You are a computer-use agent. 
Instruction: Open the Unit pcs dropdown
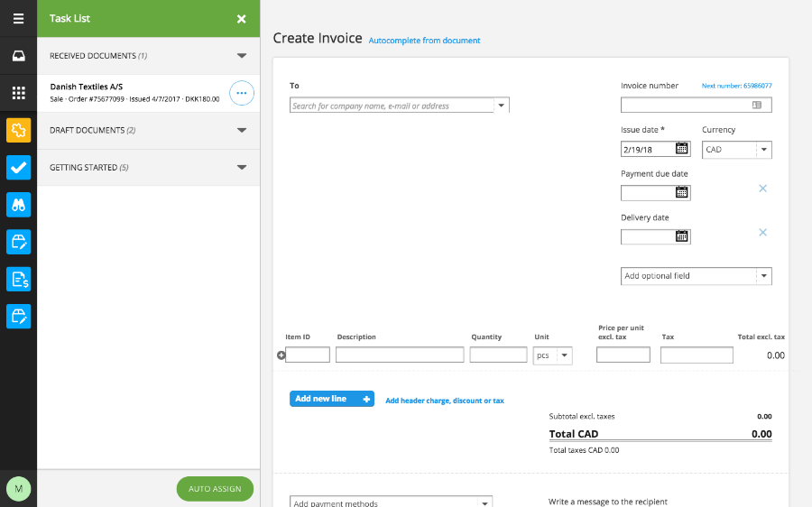point(552,355)
